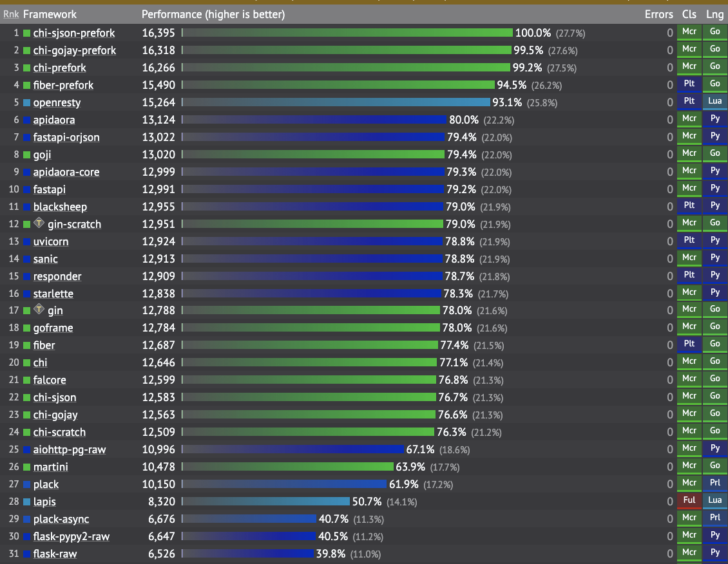This screenshot has width=728, height=564.
Task: Click the Go language tag in goji row
Action: point(714,153)
